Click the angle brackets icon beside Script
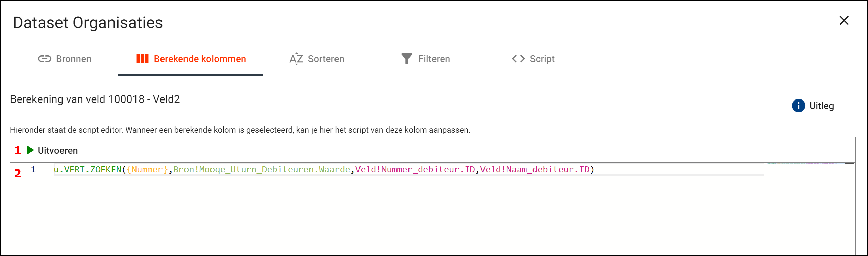 click(x=518, y=59)
